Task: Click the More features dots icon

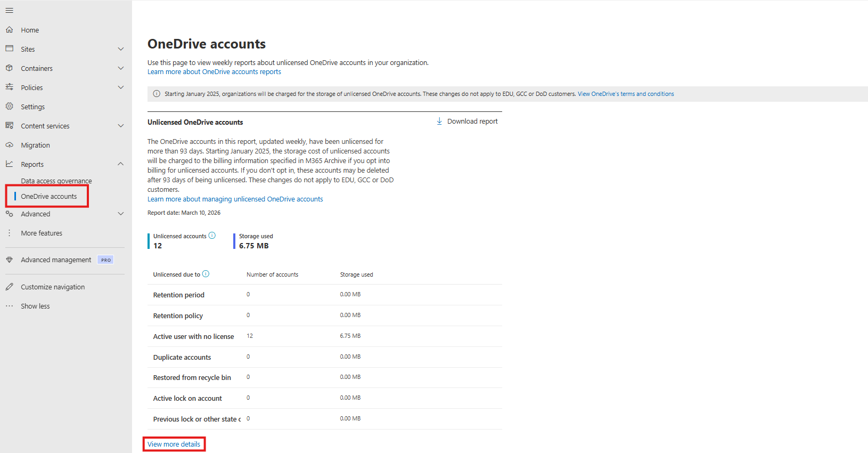Action: (x=10, y=233)
